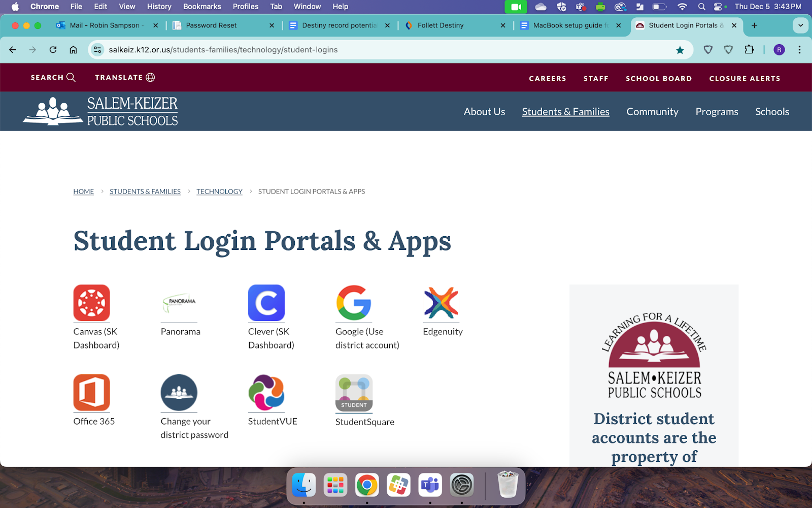The height and width of the screenshot is (508, 812).
Task: Click the bookmark star in the address bar
Action: coord(680,50)
